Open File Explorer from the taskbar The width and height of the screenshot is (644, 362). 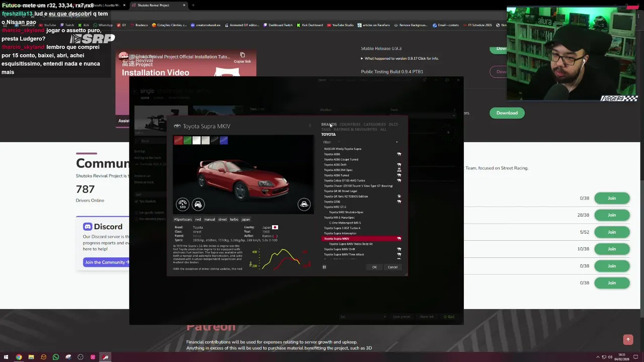(x=31, y=357)
